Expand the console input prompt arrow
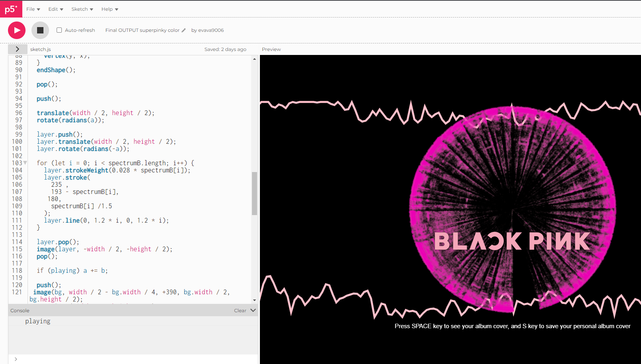641x364 pixels. pos(16,359)
